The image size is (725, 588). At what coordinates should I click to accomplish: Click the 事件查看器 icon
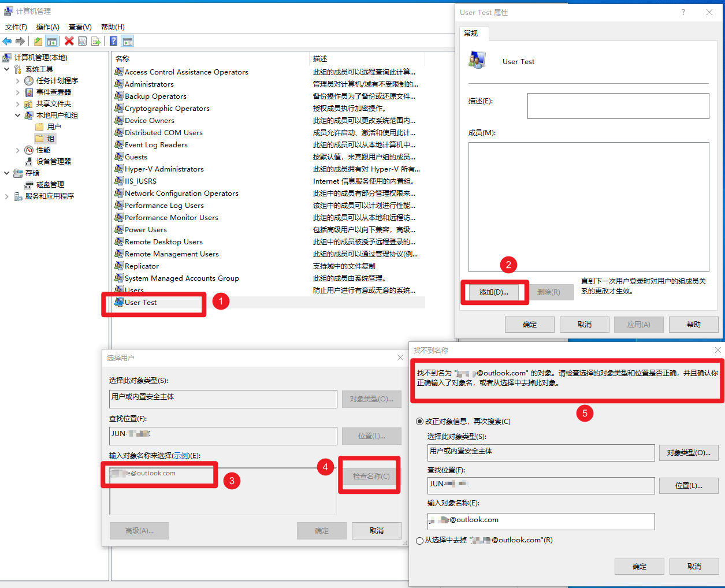pyautogui.click(x=29, y=92)
